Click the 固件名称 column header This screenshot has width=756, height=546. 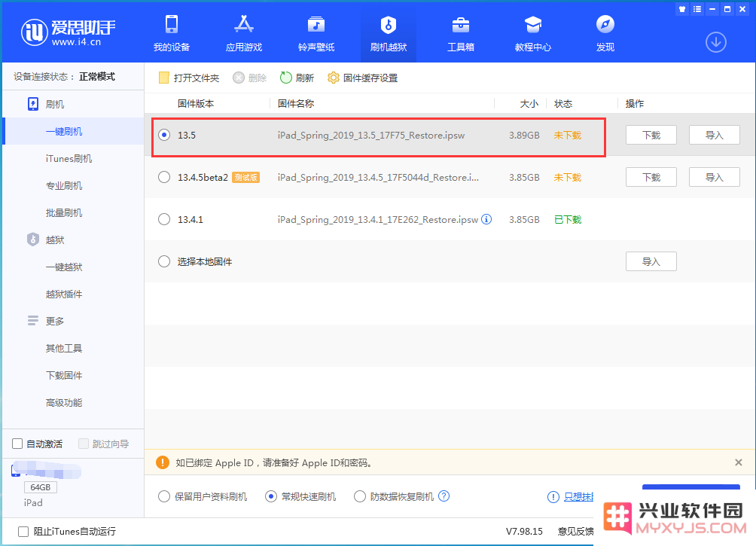click(296, 104)
